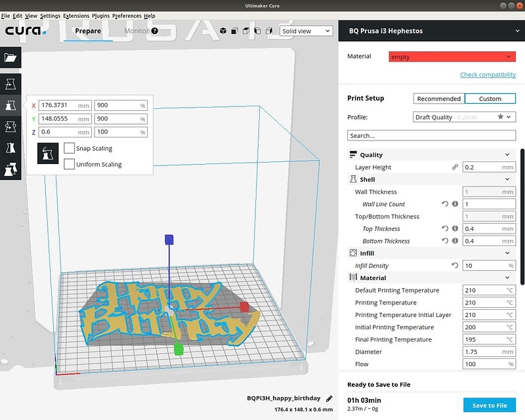This screenshot has width=525, height=420.
Task: Click the pencil icon to rename job
Action: point(329,398)
